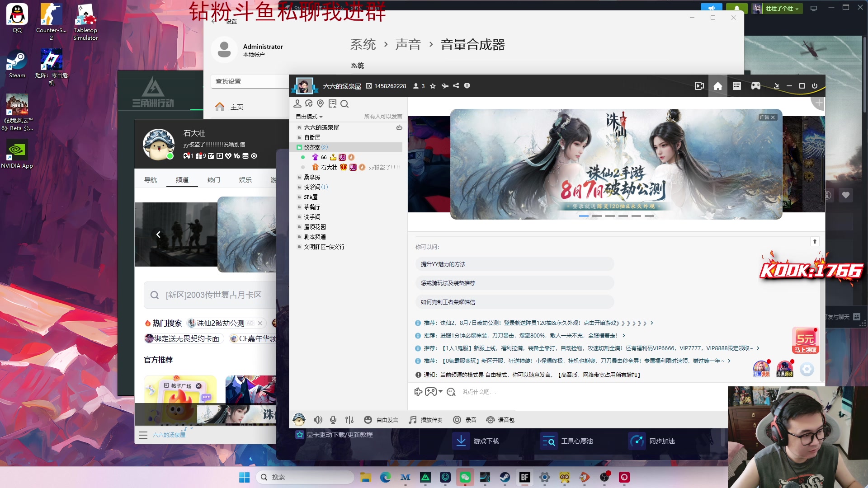The image size is (868, 488).
Task: Click 声音 breadcrumb in Settings window
Action: pyautogui.click(x=408, y=45)
